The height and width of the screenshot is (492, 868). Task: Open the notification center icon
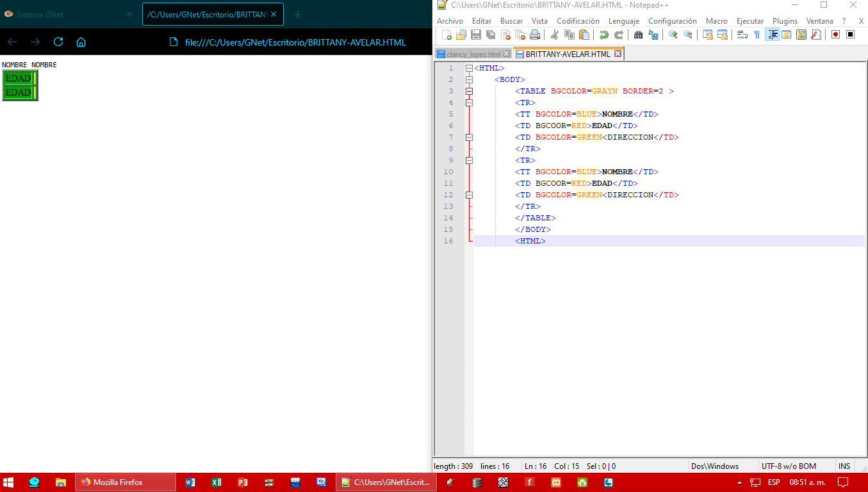pyautogui.click(x=843, y=482)
